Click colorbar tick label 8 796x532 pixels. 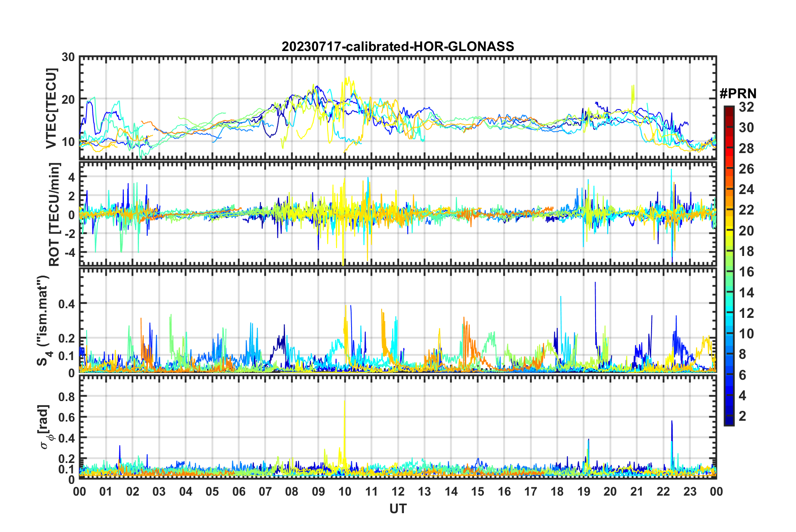click(742, 354)
